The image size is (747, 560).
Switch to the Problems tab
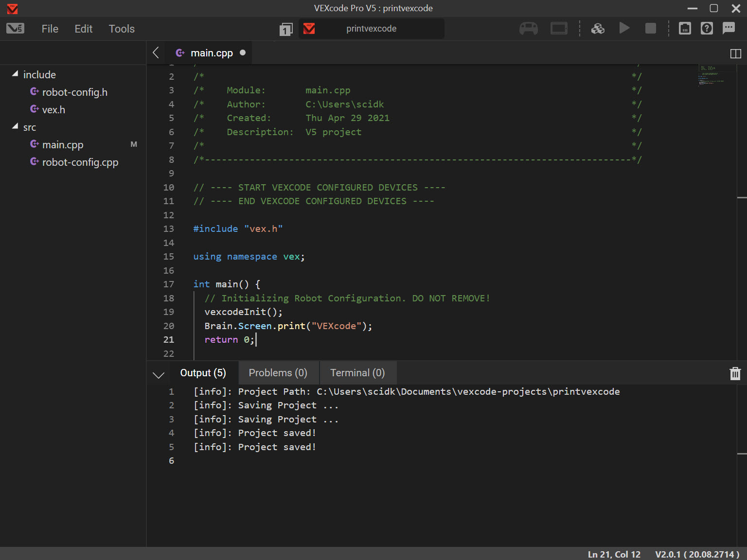click(278, 372)
